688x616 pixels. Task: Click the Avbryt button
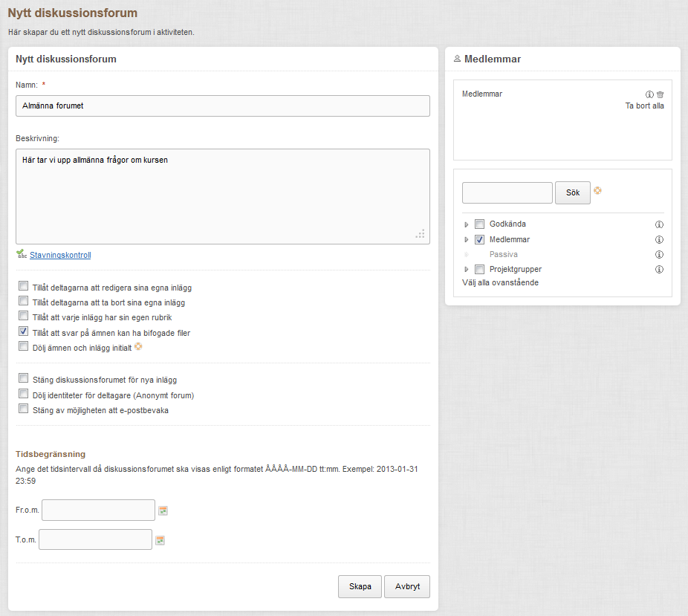[x=407, y=586]
